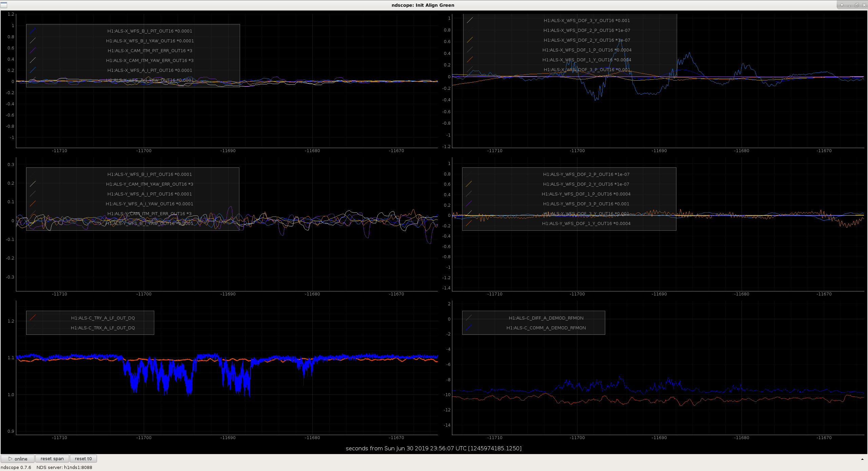The height and width of the screenshot is (471, 868).
Task: Select legend entry H1:ALS-X_WFS_A_I_YAW_OUT16
Action: tap(150, 80)
